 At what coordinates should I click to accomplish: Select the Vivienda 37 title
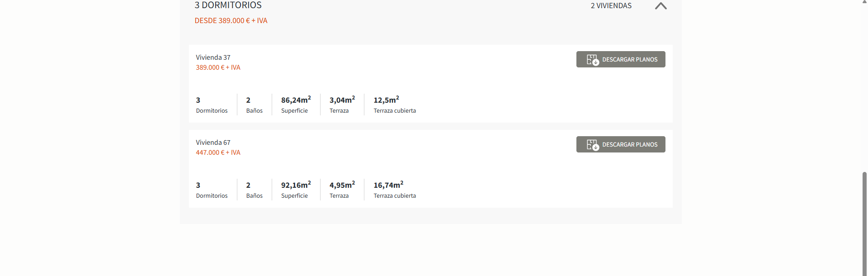point(213,57)
